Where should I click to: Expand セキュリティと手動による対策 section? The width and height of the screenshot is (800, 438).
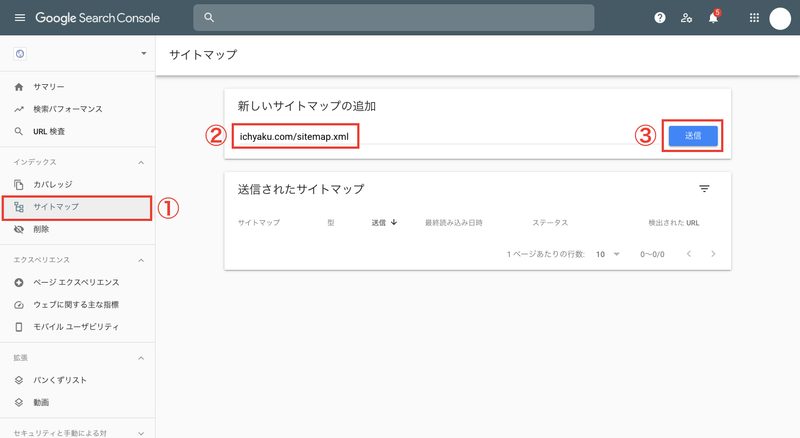pyautogui.click(x=141, y=433)
